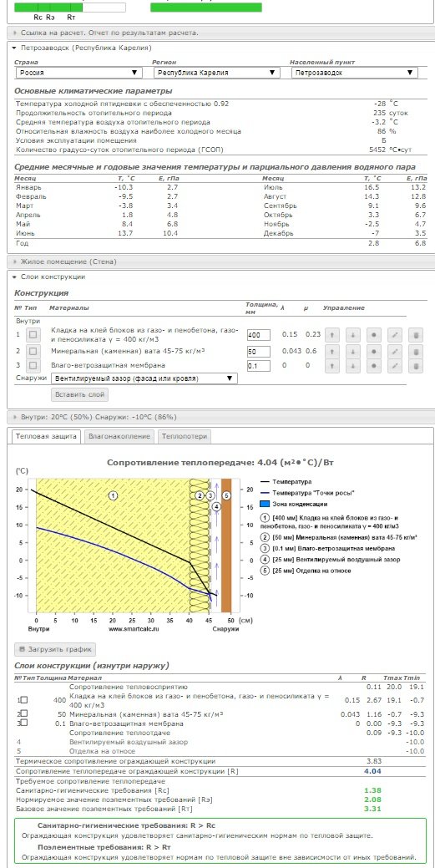Delete layer 1 with the trash icon

tap(416, 335)
